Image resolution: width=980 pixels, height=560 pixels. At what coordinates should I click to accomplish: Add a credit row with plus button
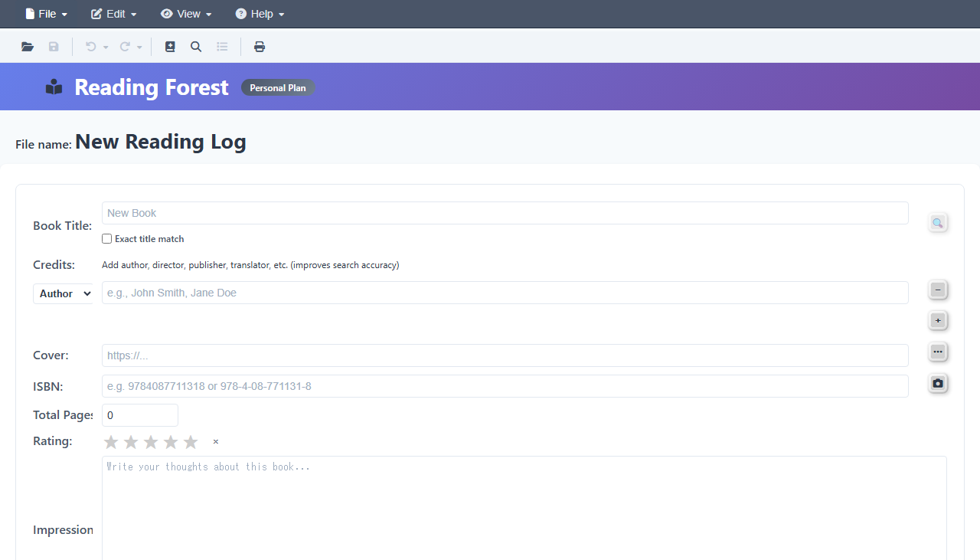click(x=938, y=320)
